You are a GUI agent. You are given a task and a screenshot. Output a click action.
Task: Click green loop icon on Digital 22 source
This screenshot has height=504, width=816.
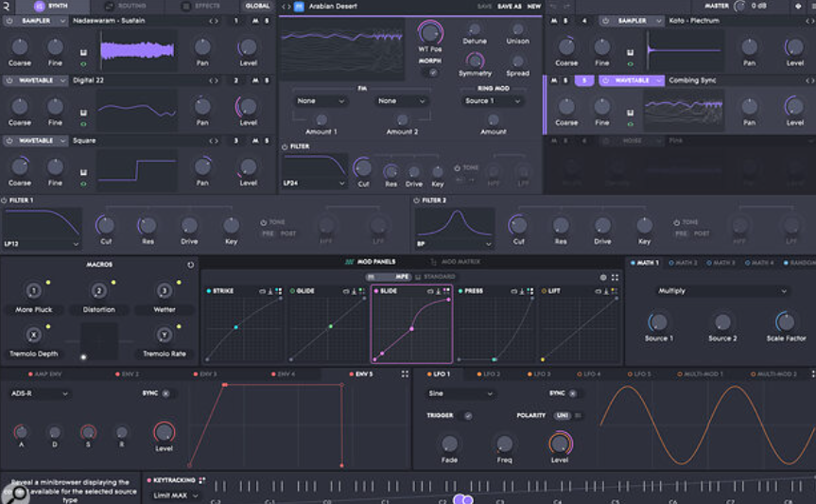pos(83,124)
